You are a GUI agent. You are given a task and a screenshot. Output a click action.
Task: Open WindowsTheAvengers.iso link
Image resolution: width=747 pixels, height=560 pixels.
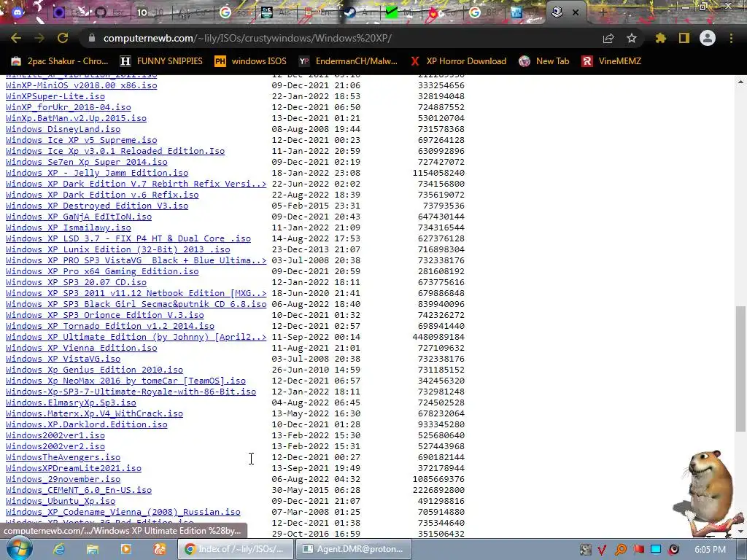click(x=63, y=458)
